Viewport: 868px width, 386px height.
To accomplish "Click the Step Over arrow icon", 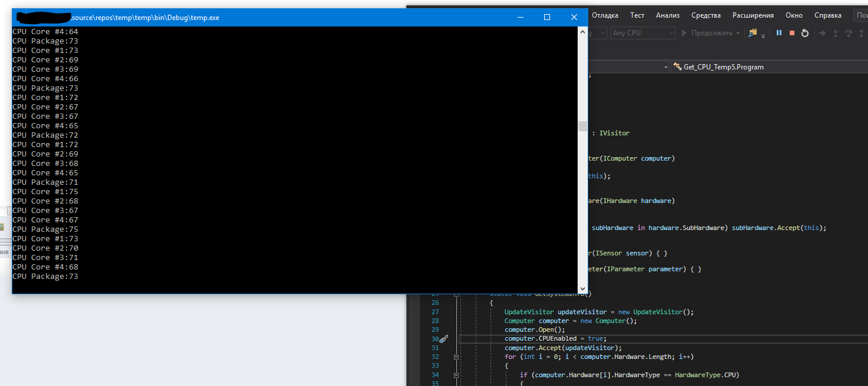I will click(x=849, y=33).
